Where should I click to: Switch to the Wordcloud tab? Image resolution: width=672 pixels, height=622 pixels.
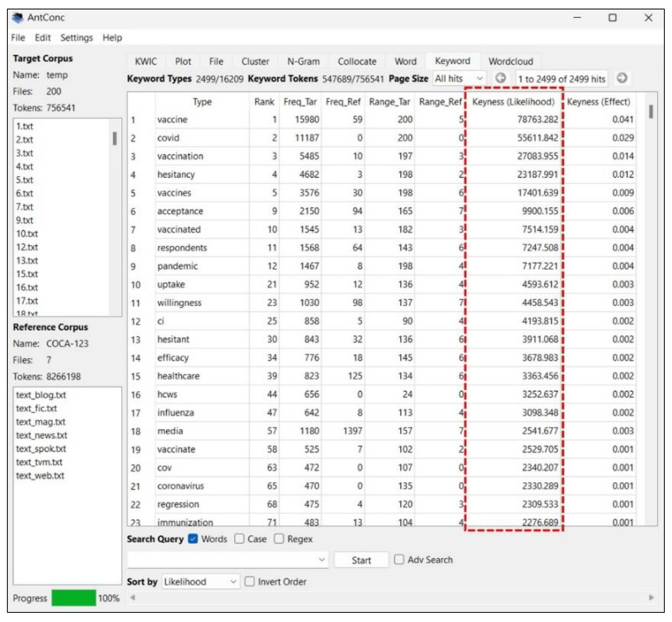[x=511, y=61]
